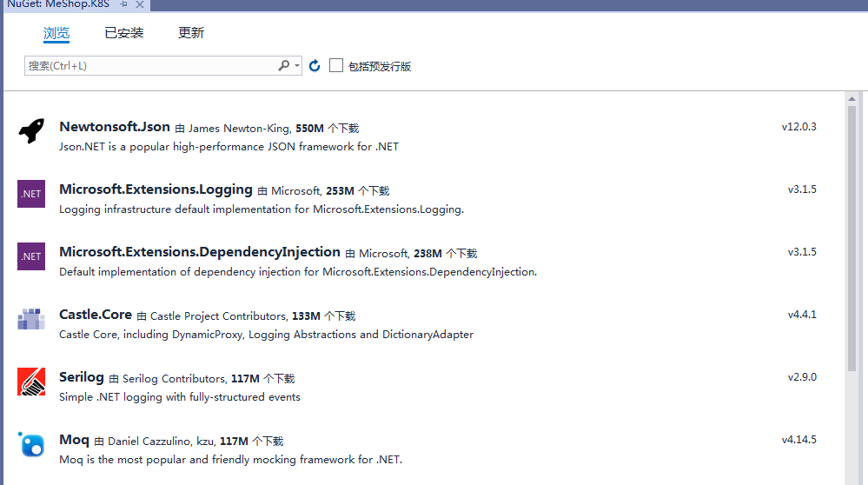Click version v4.4.1 of Castle.Core

802,315
